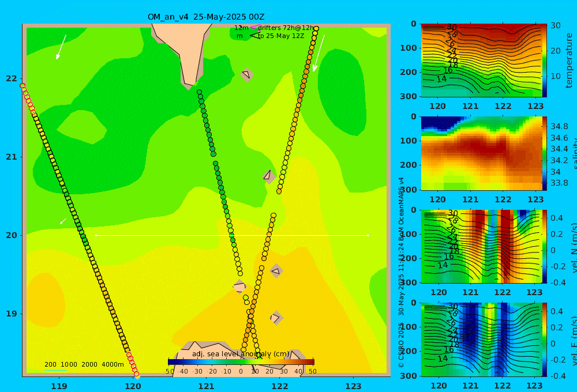This screenshot has height=392, width=577.
Task: Click latitude label 22 on map axis
Action: tap(12, 78)
